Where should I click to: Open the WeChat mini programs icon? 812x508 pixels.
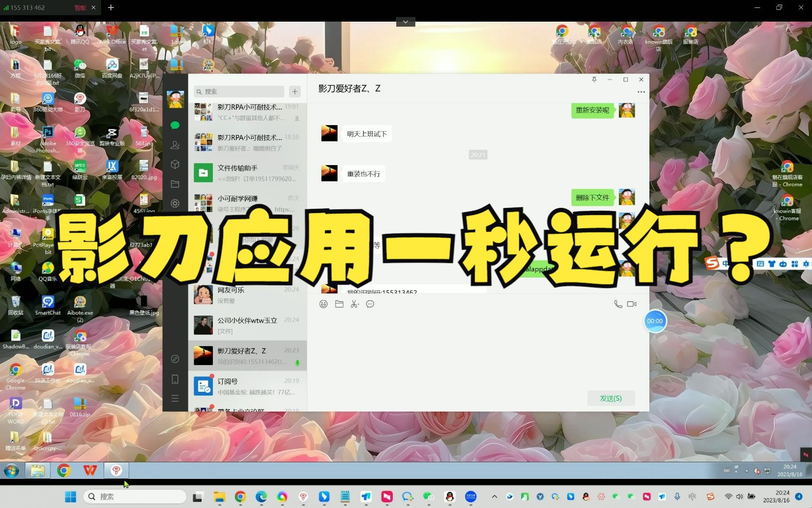pyautogui.click(x=175, y=359)
